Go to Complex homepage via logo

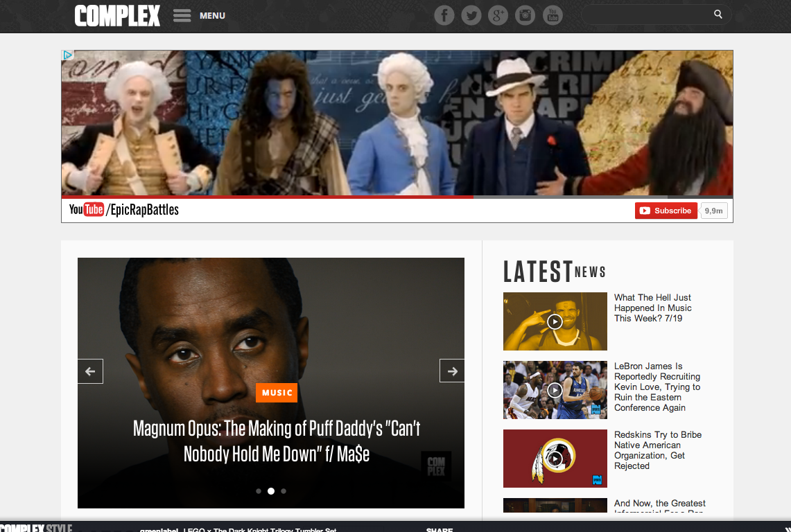click(117, 15)
